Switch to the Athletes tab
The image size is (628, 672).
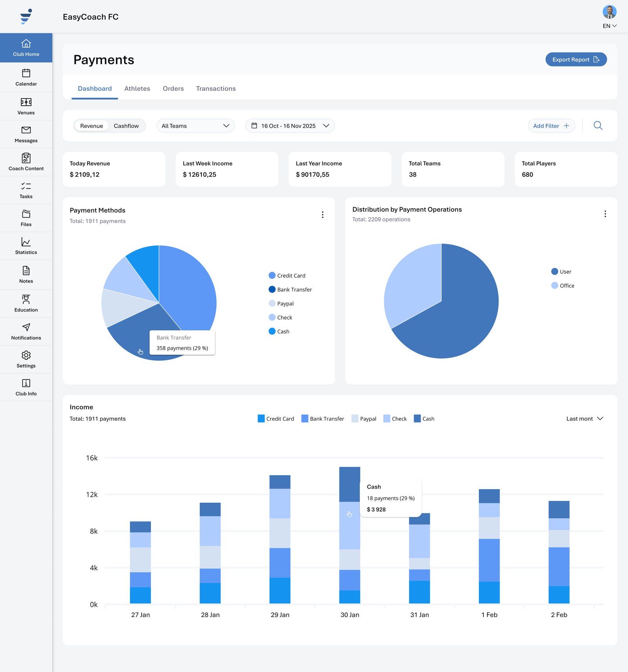pyautogui.click(x=137, y=88)
